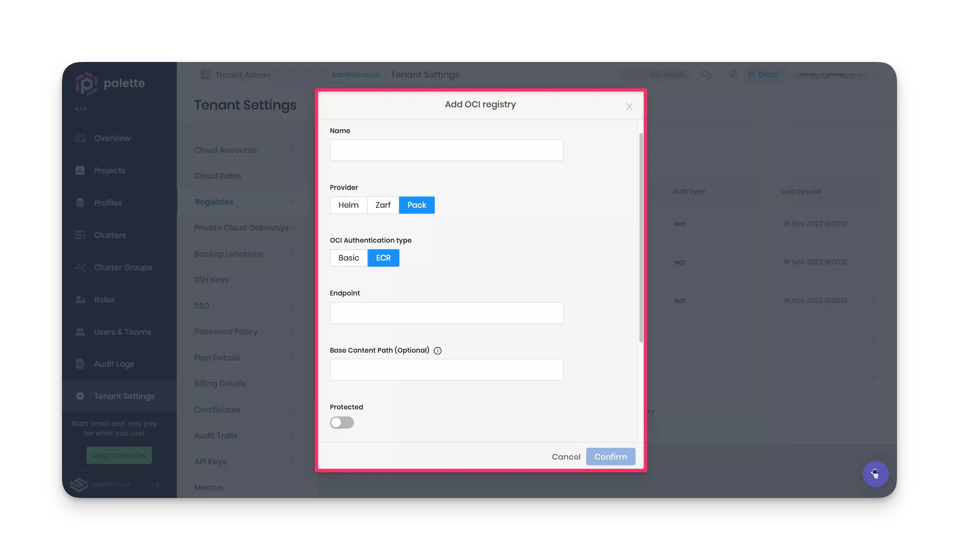Viewport: 959px width, 560px height.
Task: Click the Profiles sidebar icon
Action: point(79,203)
